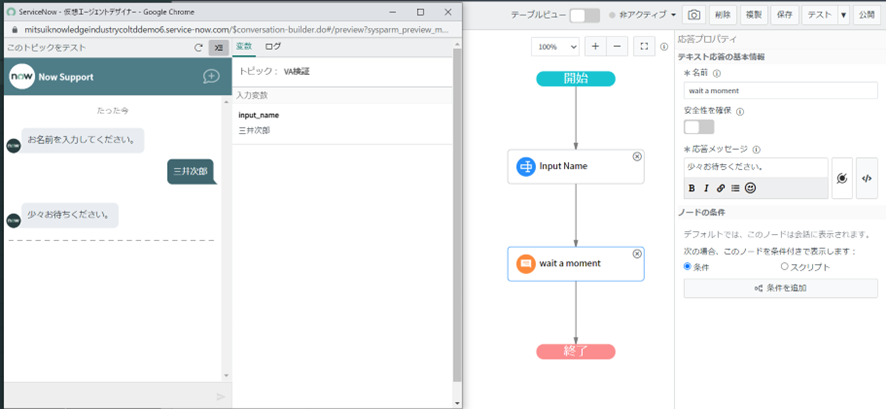Zoom in the flow canvas

pyautogui.click(x=595, y=47)
